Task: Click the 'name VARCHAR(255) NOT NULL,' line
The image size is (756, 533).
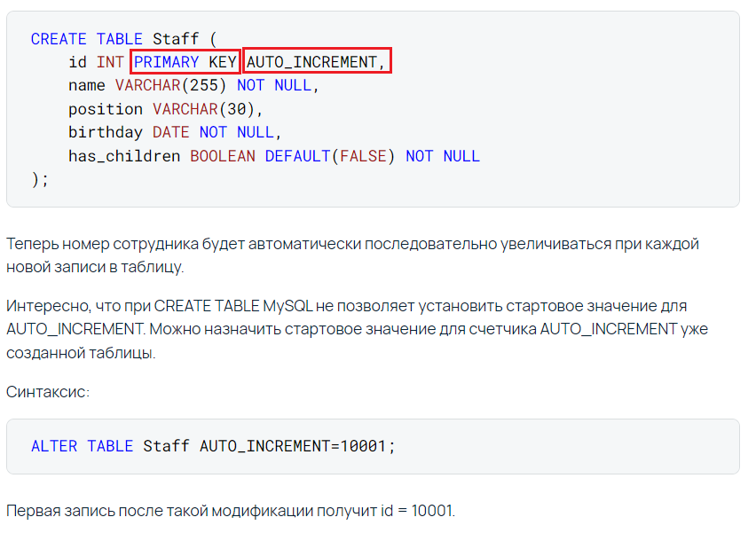Action: click(x=193, y=85)
